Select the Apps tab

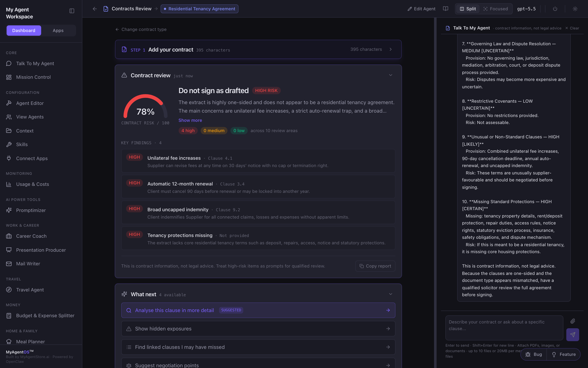[x=58, y=30]
